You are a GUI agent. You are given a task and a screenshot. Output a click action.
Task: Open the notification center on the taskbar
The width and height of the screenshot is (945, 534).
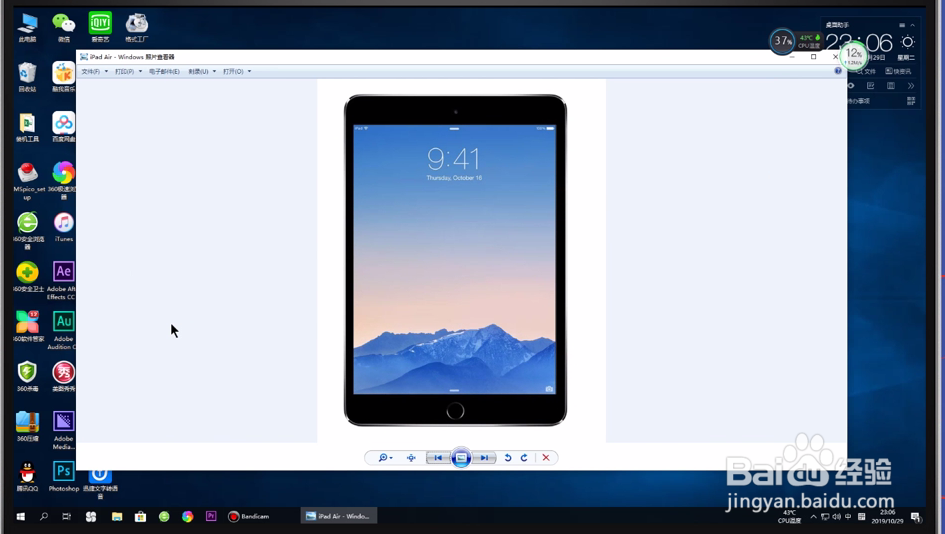click(915, 517)
